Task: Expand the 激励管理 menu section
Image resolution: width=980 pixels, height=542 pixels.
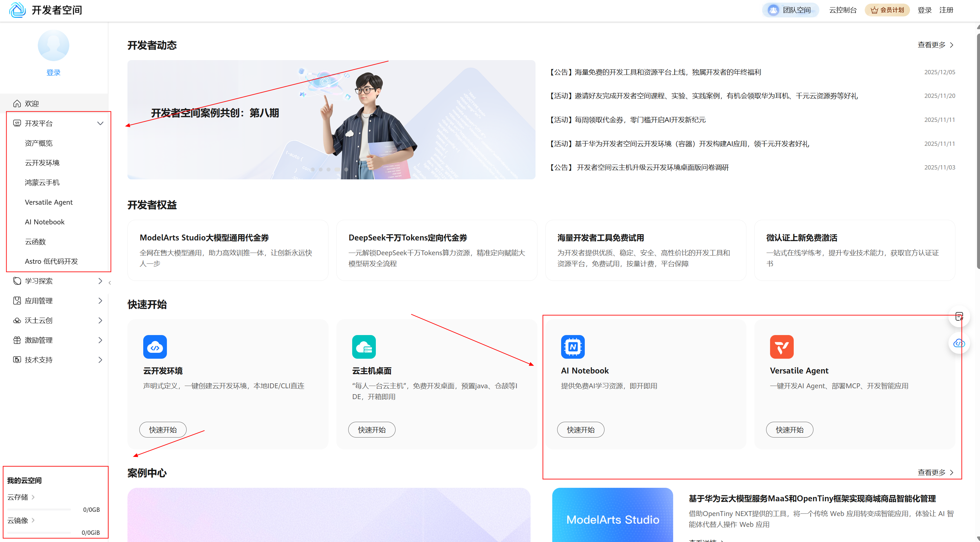Action: click(x=100, y=340)
